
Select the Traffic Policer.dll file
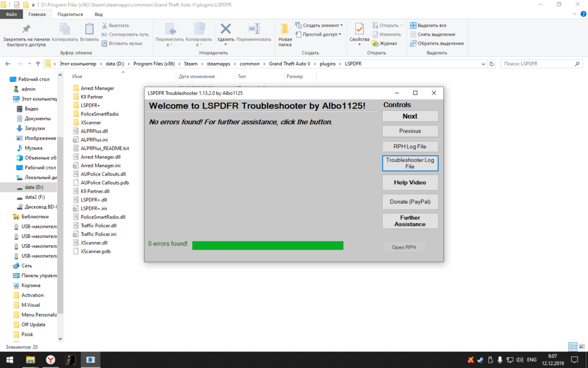95,226
